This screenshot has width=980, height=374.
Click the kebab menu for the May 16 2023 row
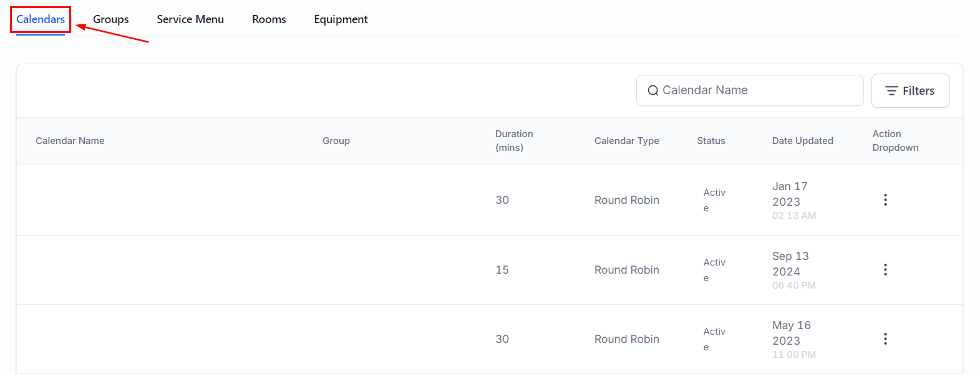coord(885,339)
